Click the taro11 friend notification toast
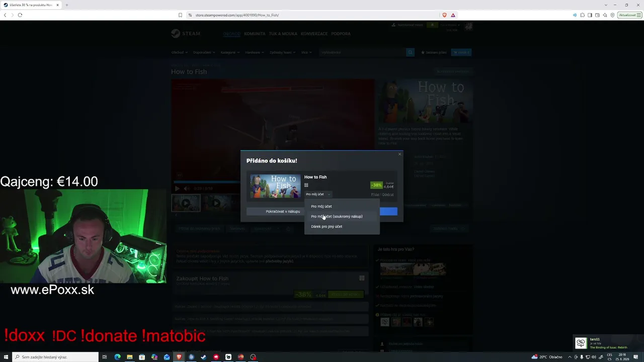644x362 pixels. pos(608,343)
